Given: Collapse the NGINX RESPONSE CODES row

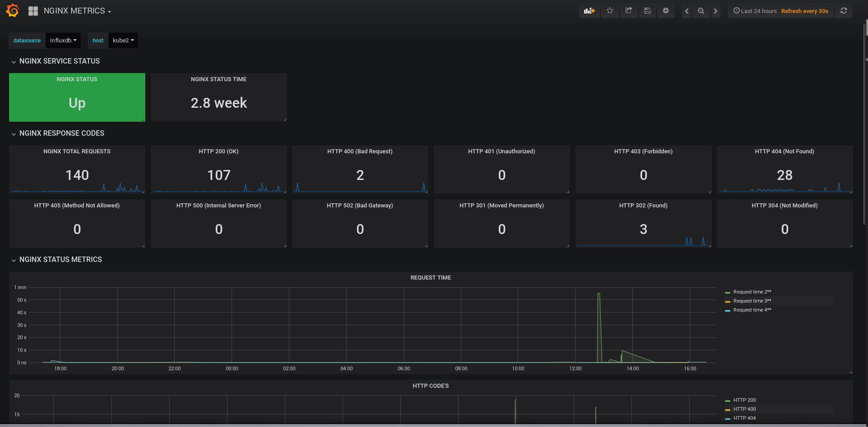Looking at the screenshot, I should pyautogui.click(x=62, y=133).
